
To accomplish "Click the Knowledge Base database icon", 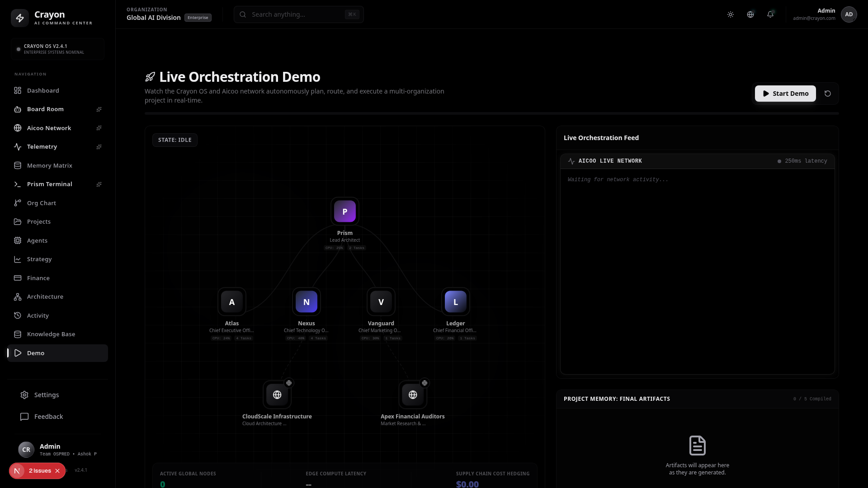I will click(x=18, y=334).
